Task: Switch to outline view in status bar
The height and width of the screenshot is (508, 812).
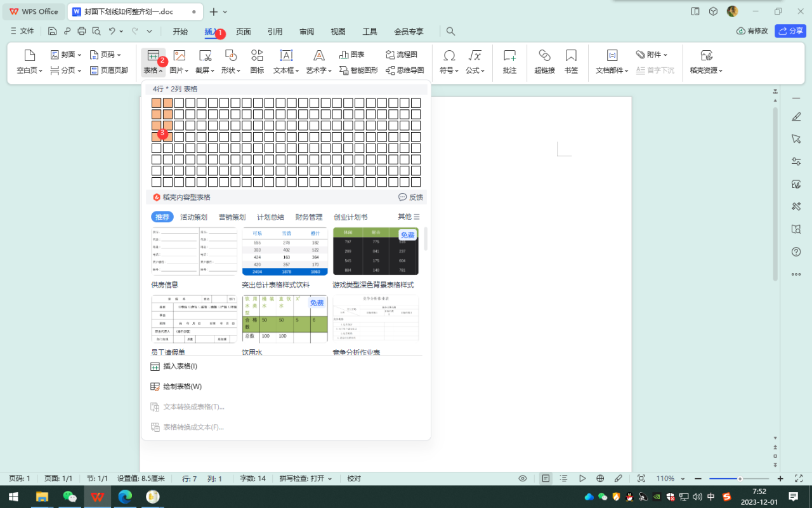Action: [x=564, y=478]
